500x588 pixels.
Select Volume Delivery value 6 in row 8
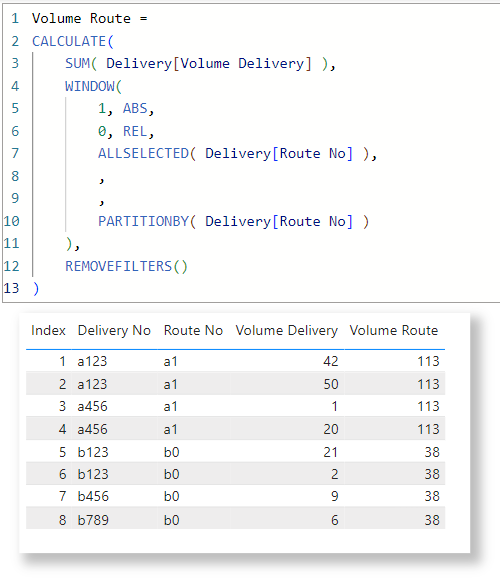pos(335,520)
